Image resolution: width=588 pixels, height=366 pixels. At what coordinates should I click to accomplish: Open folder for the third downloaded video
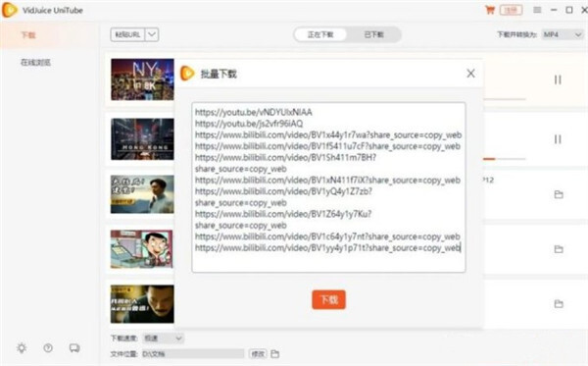(x=559, y=194)
